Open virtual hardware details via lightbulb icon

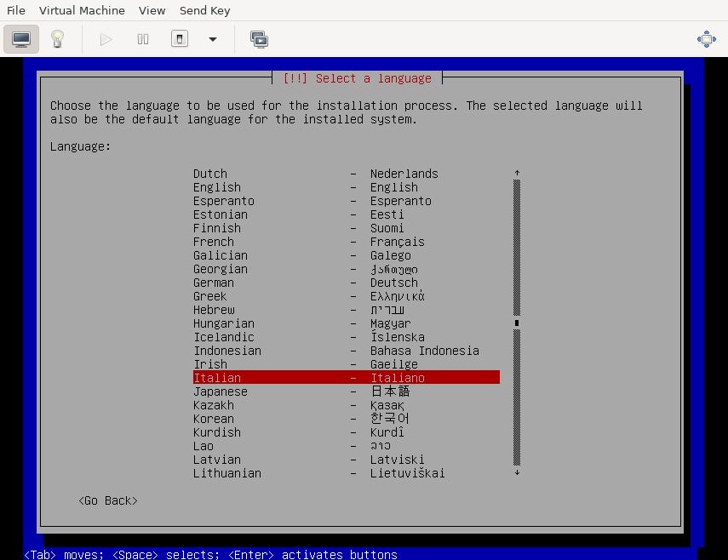coord(57,39)
